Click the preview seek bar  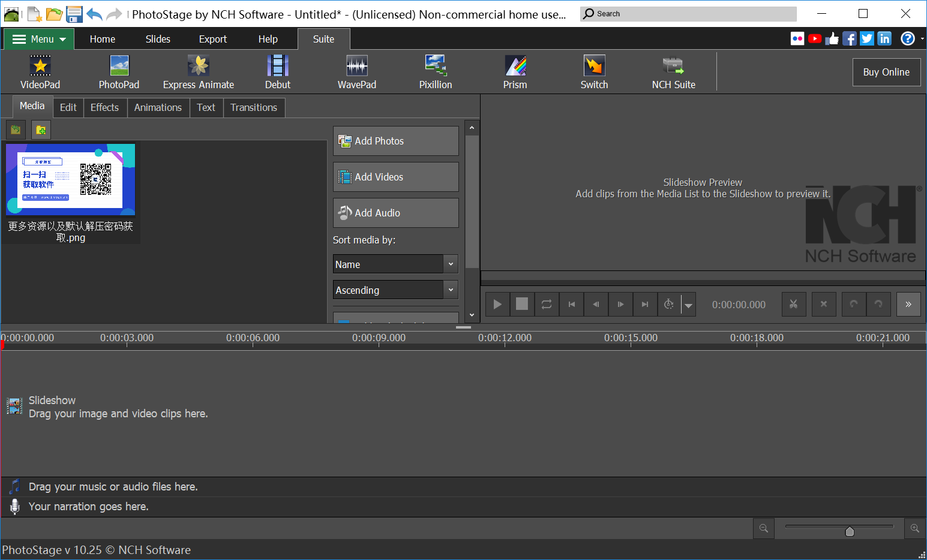coord(703,276)
